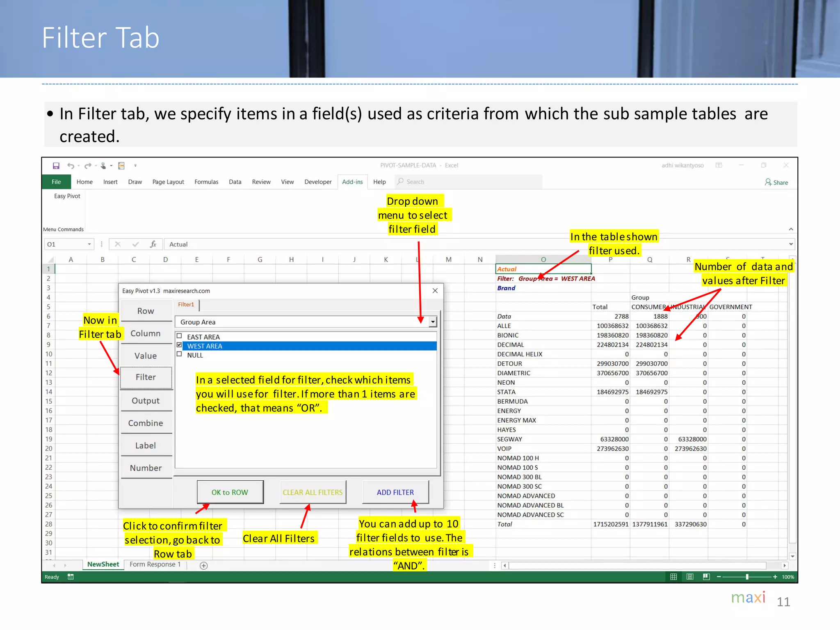The image size is (840, 630).
Task: Open the Insert ribbon tab
Action: (110, 182)
